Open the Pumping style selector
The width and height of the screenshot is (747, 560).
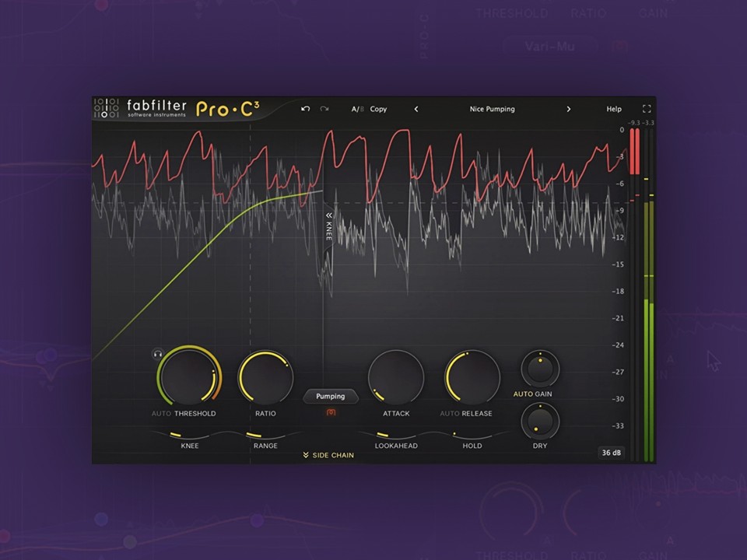coord(330,396)
